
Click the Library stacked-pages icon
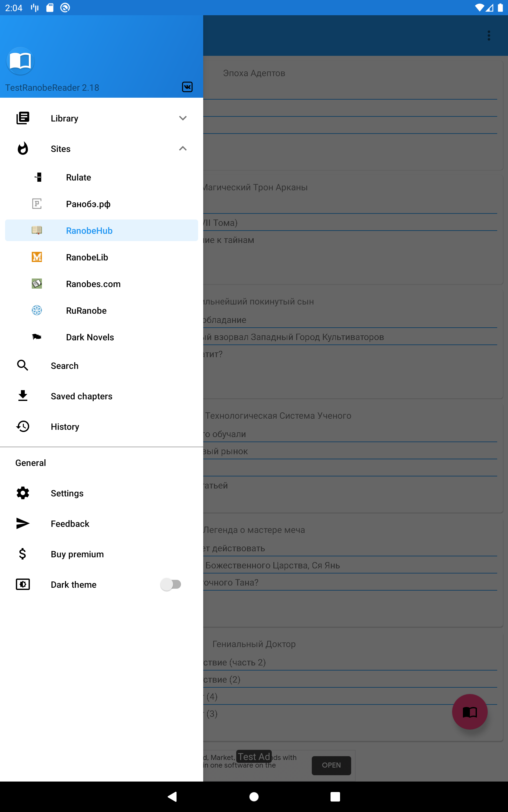pyautogui.click(x=23, y=118)
